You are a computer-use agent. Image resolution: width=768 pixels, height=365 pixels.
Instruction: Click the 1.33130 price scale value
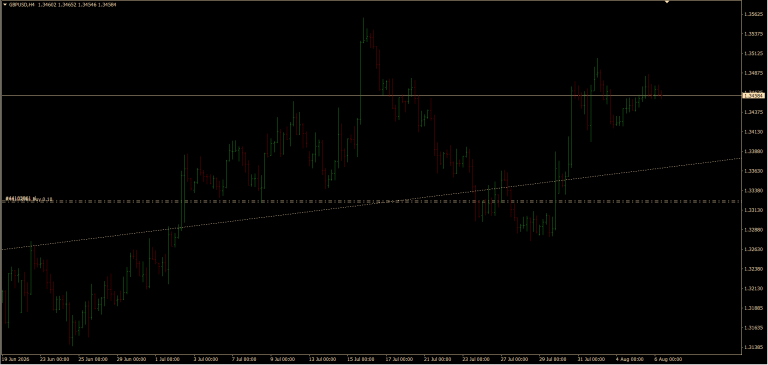[x=753, y=210]
